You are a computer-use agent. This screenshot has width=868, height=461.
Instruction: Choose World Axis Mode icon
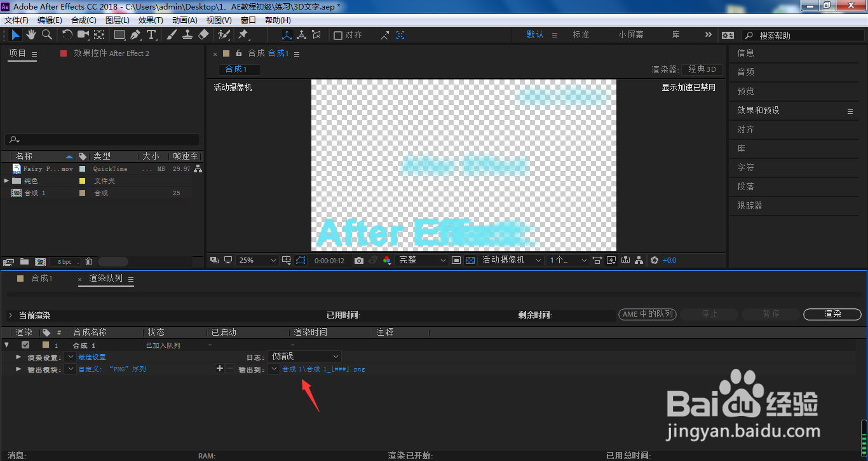[x=302, y=35]
